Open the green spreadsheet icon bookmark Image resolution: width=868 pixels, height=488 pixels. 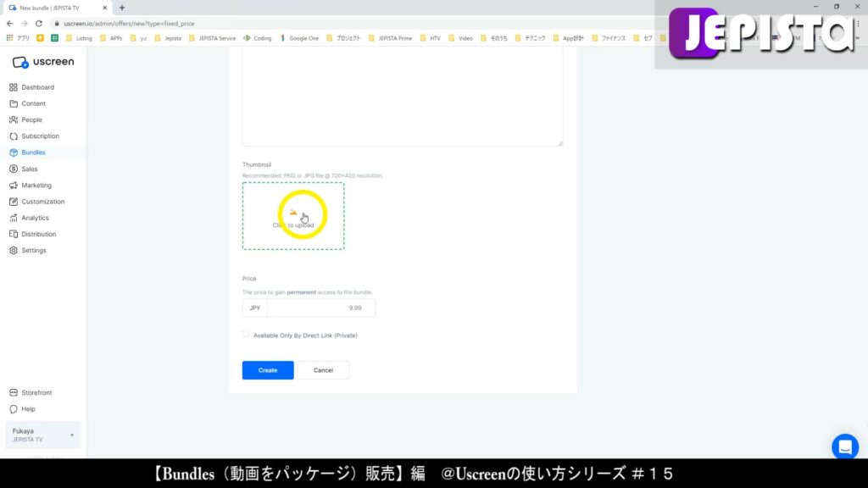pyautogui.click(x=55, y=38)
